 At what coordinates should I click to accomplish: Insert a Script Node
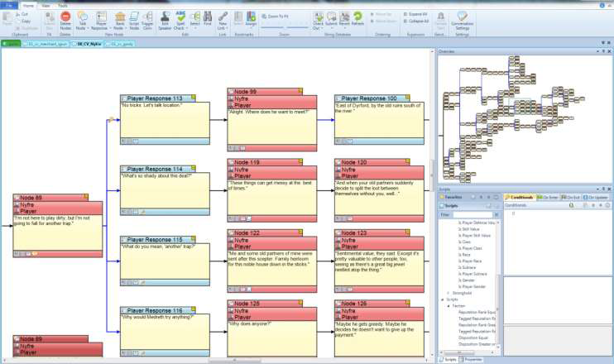[134, 17]
